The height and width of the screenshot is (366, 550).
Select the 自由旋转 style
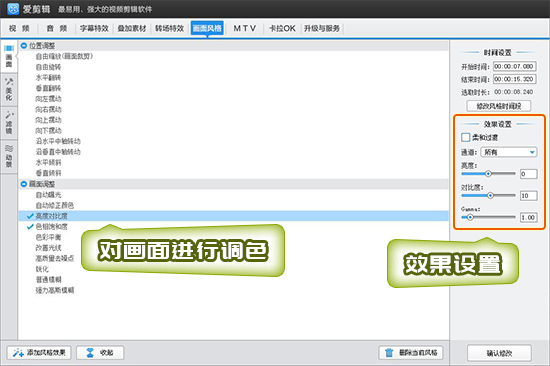point(48,67)
